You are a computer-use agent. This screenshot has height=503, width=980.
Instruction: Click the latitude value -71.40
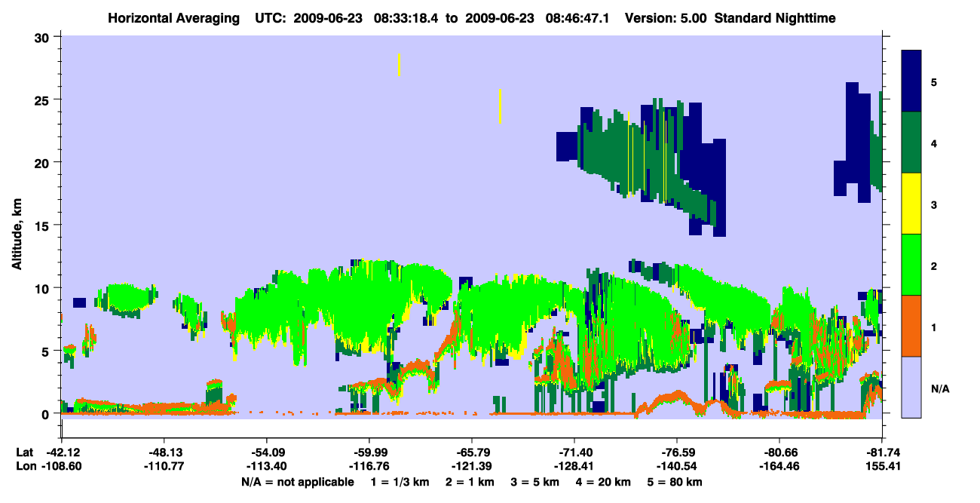pos(574,452)
